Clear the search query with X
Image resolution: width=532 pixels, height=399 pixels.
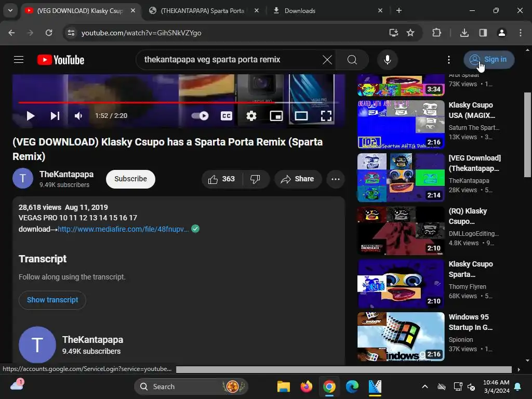pyautogui.click(x=327, y=60)
